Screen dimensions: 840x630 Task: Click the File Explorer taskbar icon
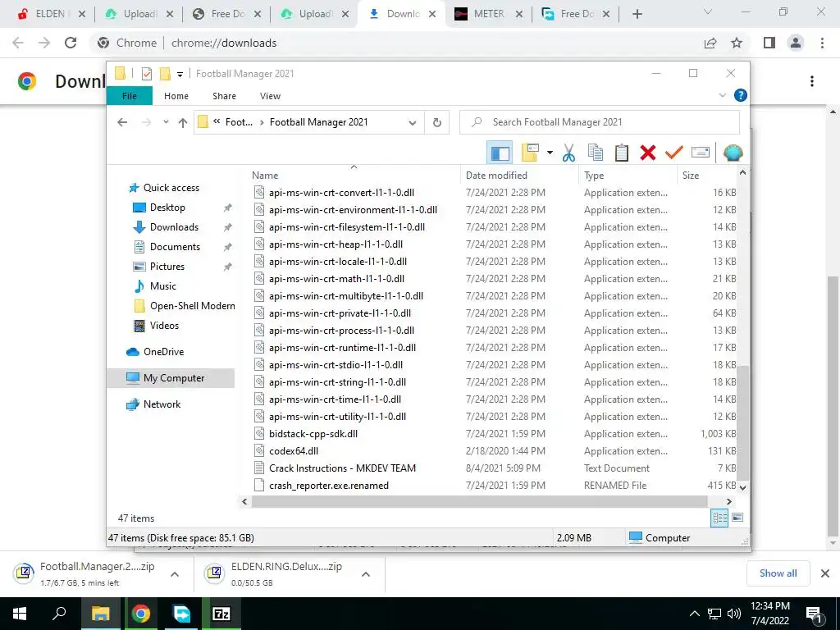tap(100, 614)
